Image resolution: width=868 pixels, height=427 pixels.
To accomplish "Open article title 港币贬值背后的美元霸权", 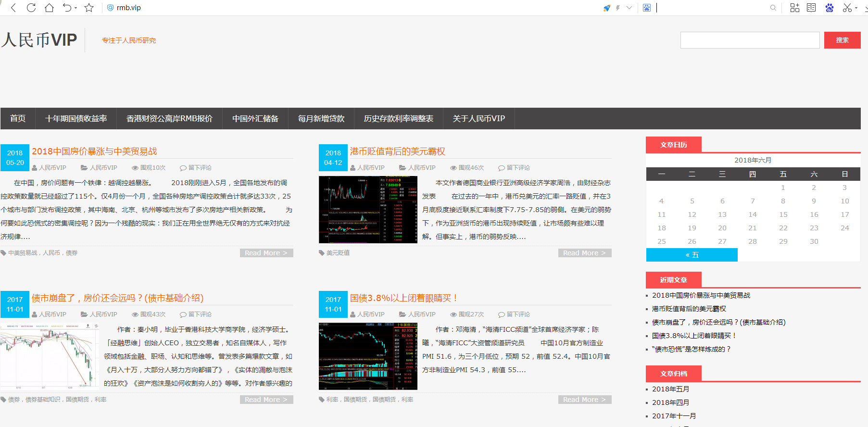I will coord(398,151).
